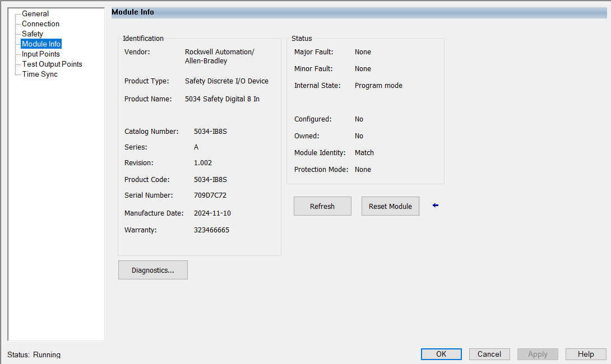Click module identity value Match
611x364 pixels.
(364, 153)
